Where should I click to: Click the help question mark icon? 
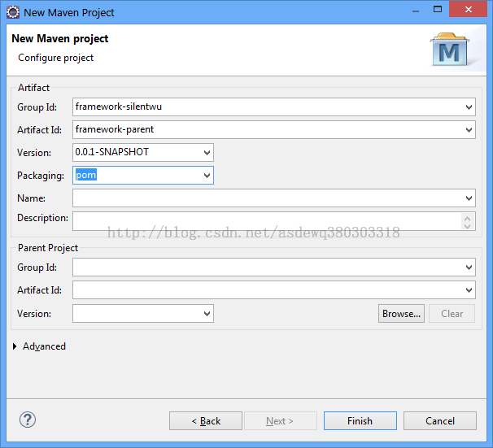point(28,420)
